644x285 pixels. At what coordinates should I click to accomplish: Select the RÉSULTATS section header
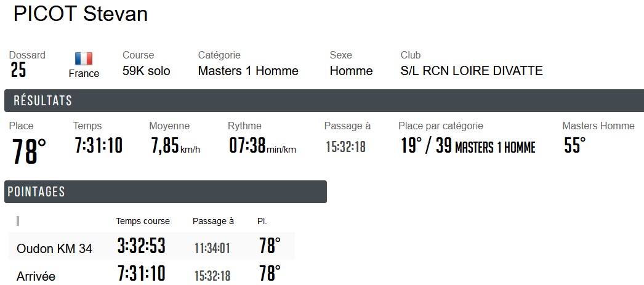coord(43,101)
